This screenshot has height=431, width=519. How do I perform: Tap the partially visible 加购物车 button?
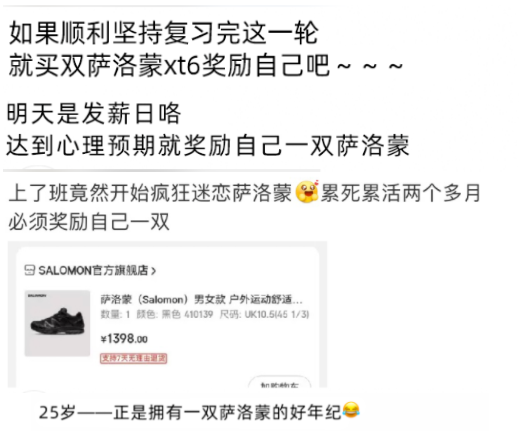(x=279, y=382)
